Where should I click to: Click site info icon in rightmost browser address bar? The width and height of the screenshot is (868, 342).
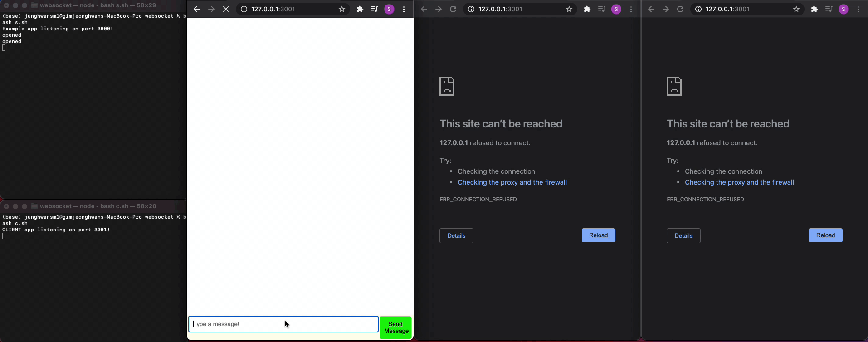coord(698,9)
